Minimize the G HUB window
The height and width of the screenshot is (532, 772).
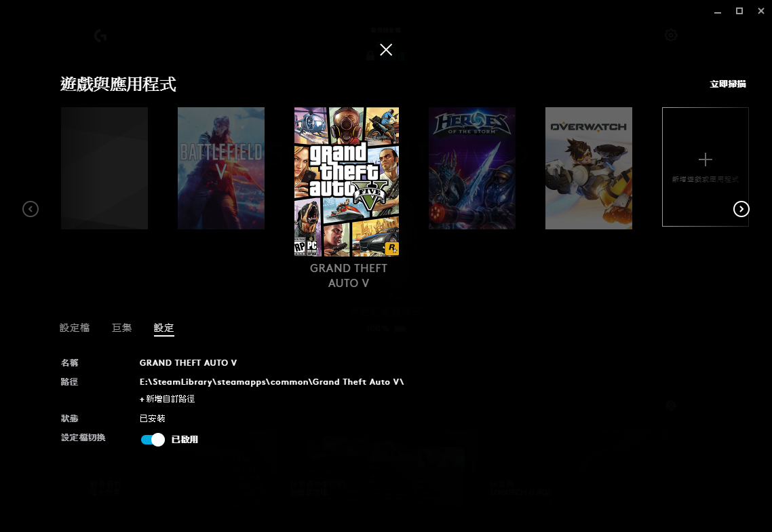click(x=718, y=12)
